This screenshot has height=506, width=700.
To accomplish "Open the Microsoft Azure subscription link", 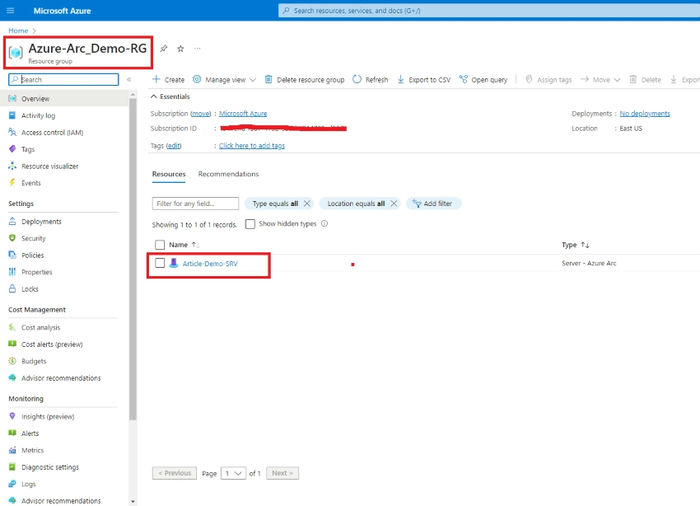I will (x=243, y=113).
